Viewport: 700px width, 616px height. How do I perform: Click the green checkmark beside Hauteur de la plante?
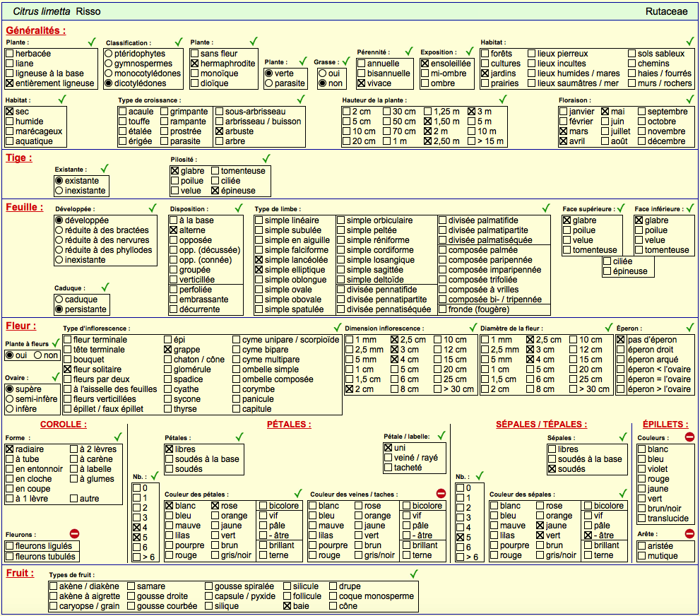[503, 99]
